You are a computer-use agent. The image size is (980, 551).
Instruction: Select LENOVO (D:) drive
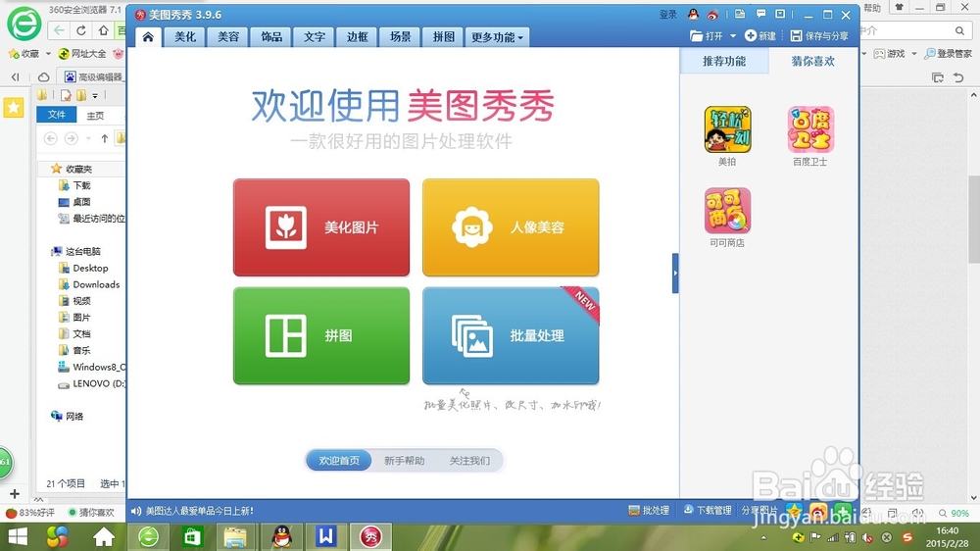click(x=92, y=383)
